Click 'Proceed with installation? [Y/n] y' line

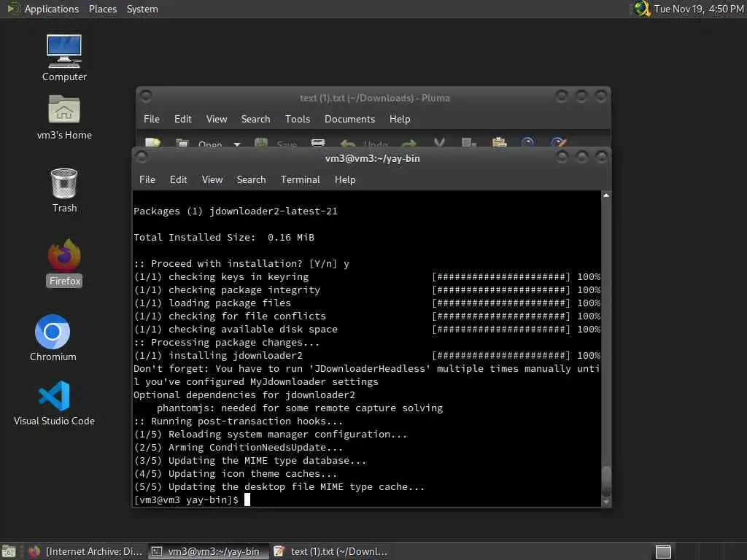point(241,263)
